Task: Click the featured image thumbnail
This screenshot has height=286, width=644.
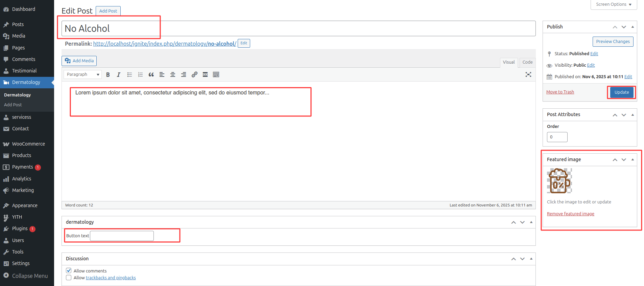Action: [559, 181]
